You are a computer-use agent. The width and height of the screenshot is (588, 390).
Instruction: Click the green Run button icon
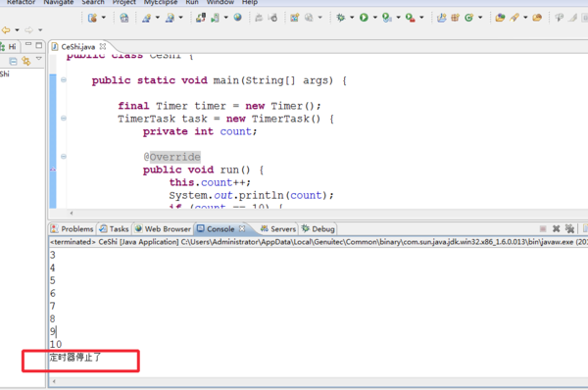click(364, 18)
